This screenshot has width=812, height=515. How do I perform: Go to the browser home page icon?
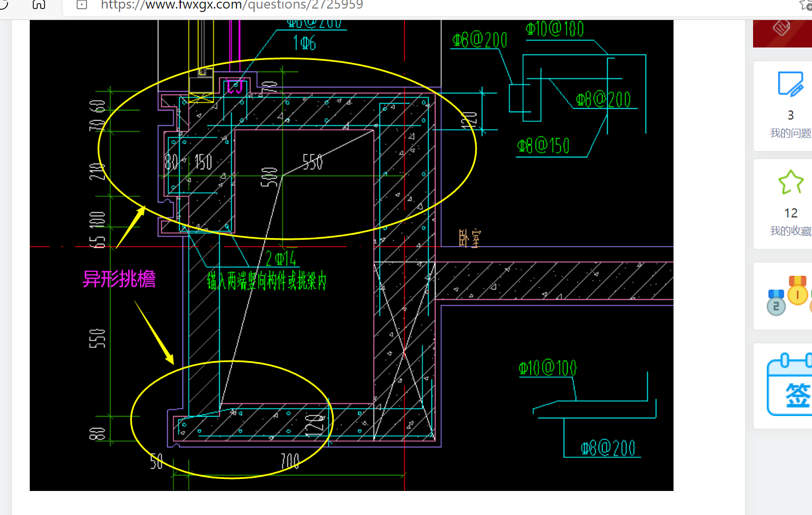(39, 5)
